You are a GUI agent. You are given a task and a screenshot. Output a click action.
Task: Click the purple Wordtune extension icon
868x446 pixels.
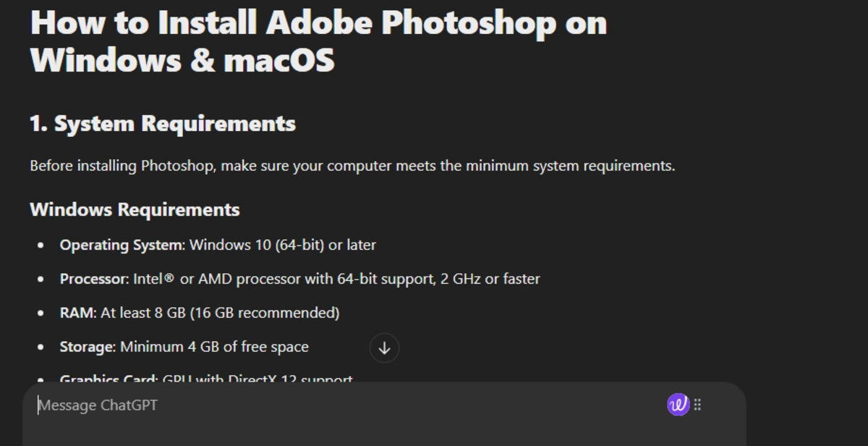pyautogui.click(x=678, y=405)
